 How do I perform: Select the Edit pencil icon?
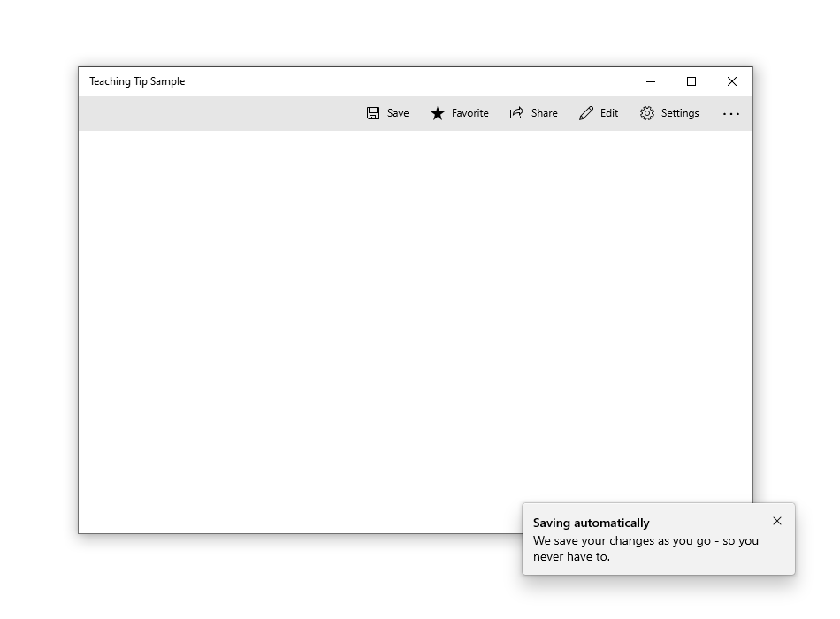tap(585, 112)
